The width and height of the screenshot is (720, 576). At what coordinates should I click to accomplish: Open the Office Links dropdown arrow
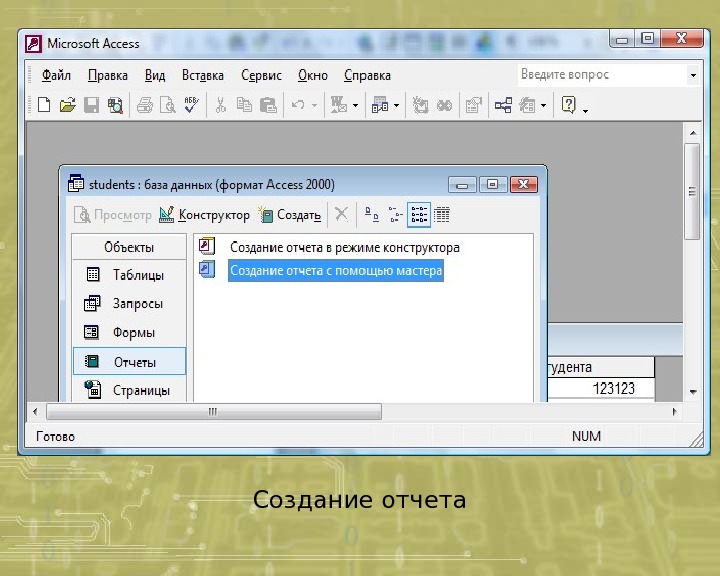(x=355, y=105)
